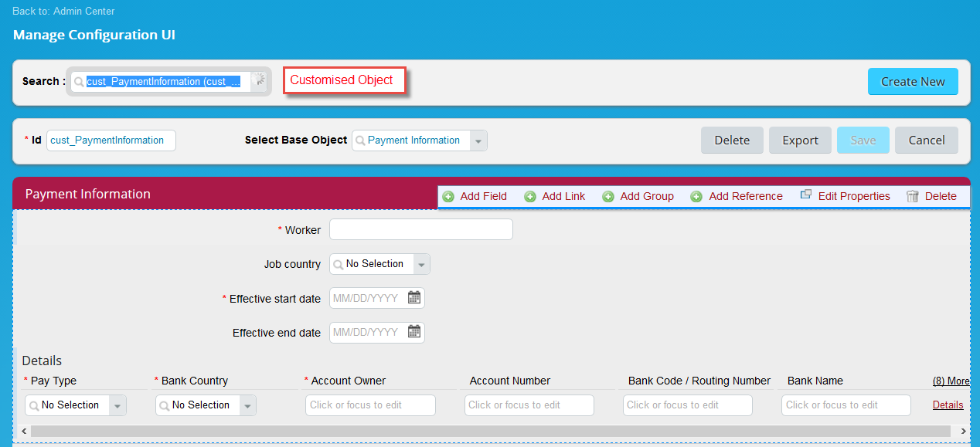The height and width of the screenshot is (447, 980).
Task: Click the Create New button
Action: pos(913,81)
